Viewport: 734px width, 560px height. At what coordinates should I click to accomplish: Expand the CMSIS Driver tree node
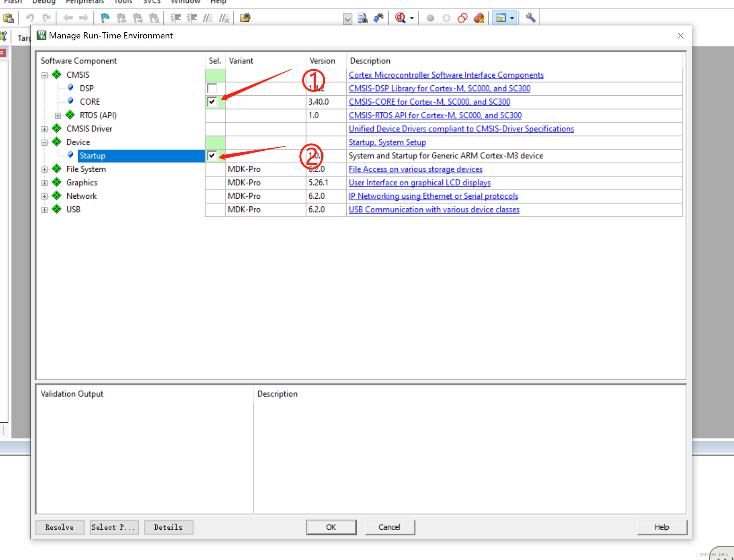click(45, 129)
